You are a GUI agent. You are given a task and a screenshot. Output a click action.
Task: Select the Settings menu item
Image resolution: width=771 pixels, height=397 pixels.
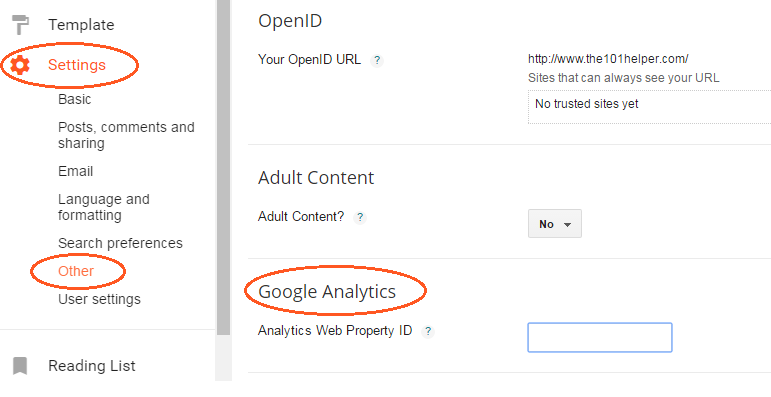coord(77,65)
